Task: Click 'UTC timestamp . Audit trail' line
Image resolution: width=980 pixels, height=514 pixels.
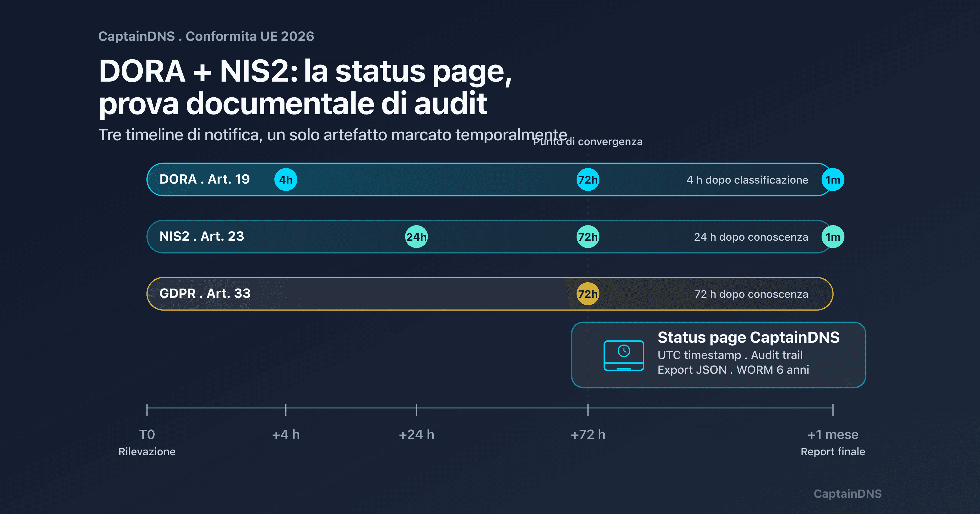Action: tap(730, 355)
